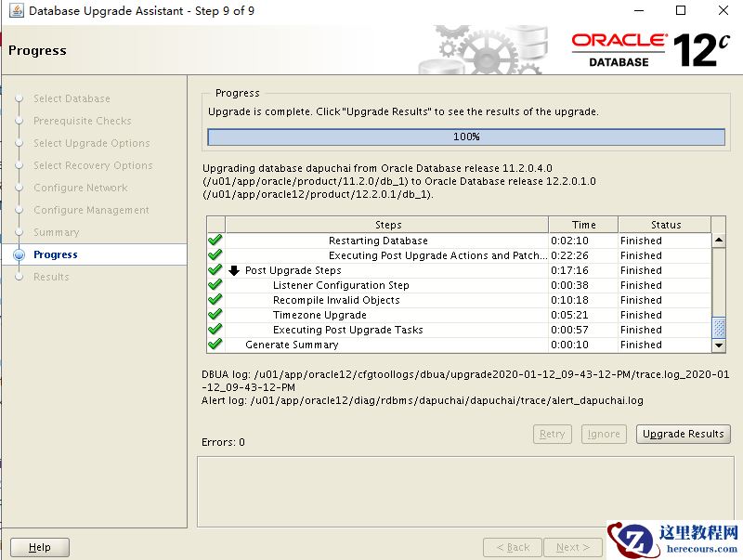Close the Database Upgrade Assistant window

coord(723,10)
